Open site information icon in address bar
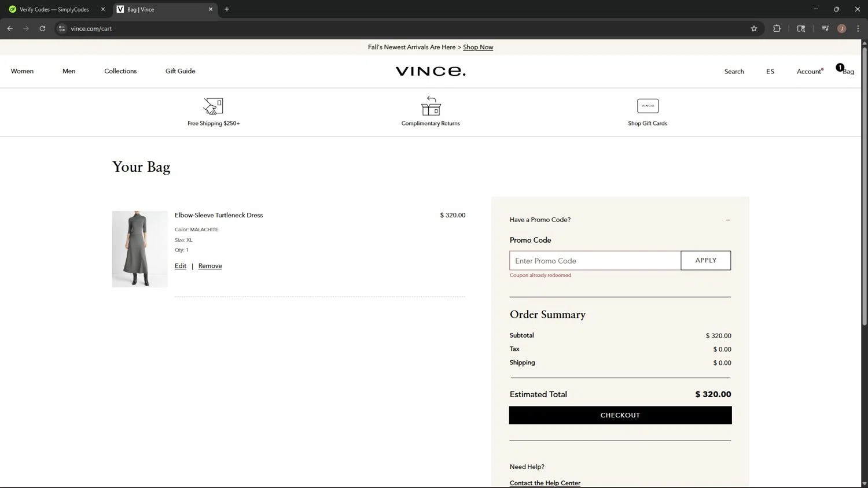The image size is (868, 488). pos(62,28)
